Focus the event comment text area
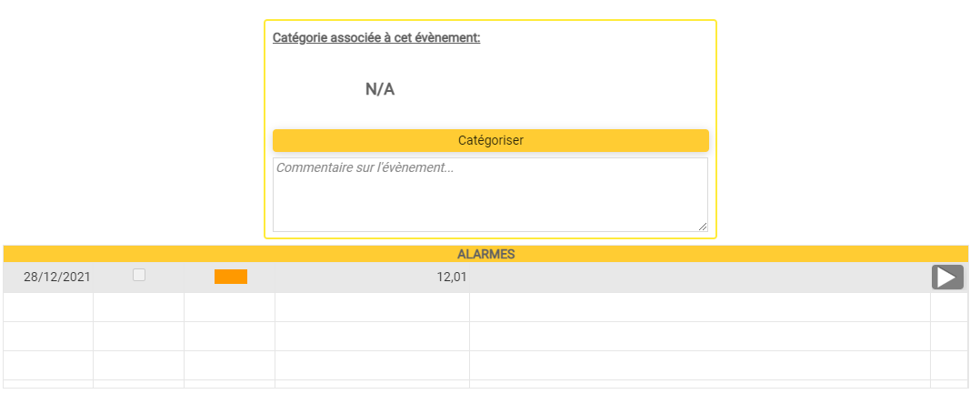 tap(490, 195)
